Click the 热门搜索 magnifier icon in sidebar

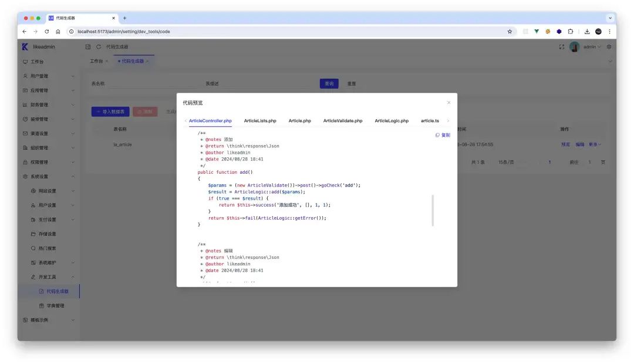click(33, 248)
